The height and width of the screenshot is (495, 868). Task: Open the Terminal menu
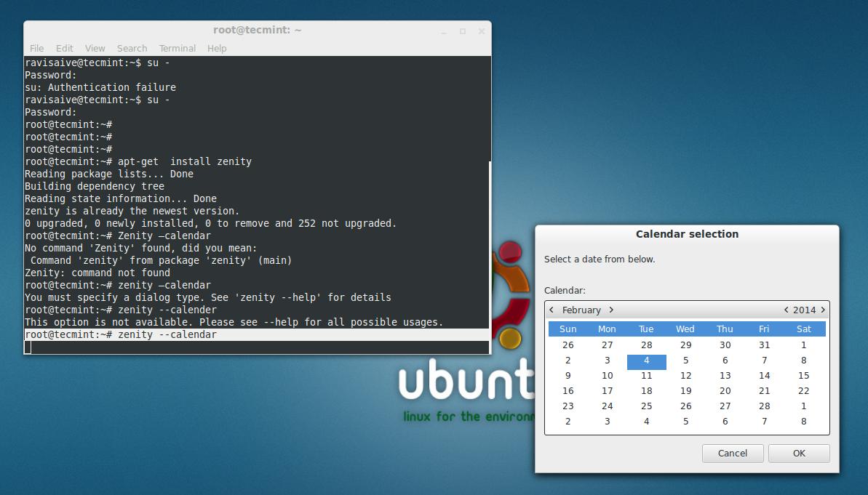177,48
